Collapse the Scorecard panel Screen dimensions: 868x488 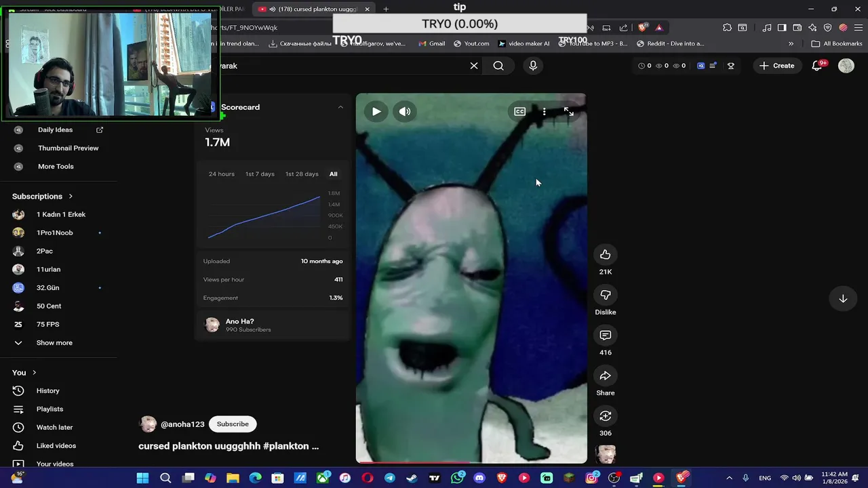pyautogui.click(x=340, y=107)
